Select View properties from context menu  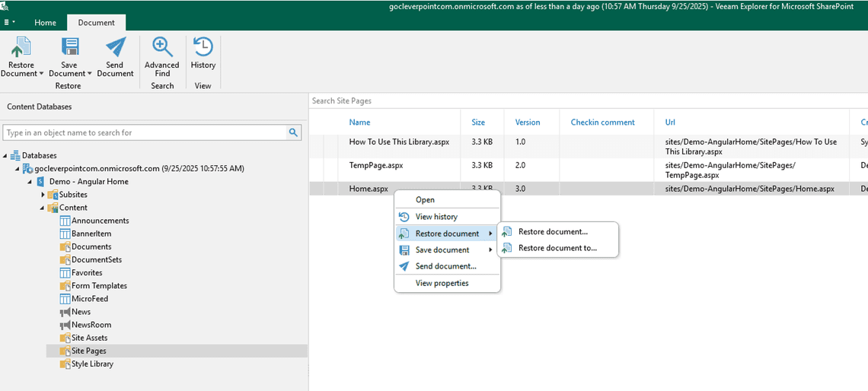442,283
